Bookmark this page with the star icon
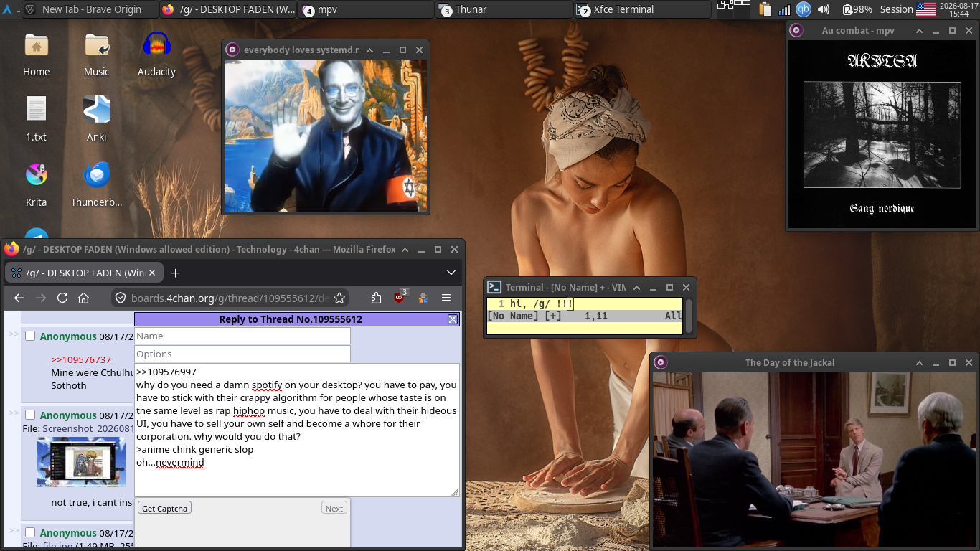 click(x=339, y=298)
